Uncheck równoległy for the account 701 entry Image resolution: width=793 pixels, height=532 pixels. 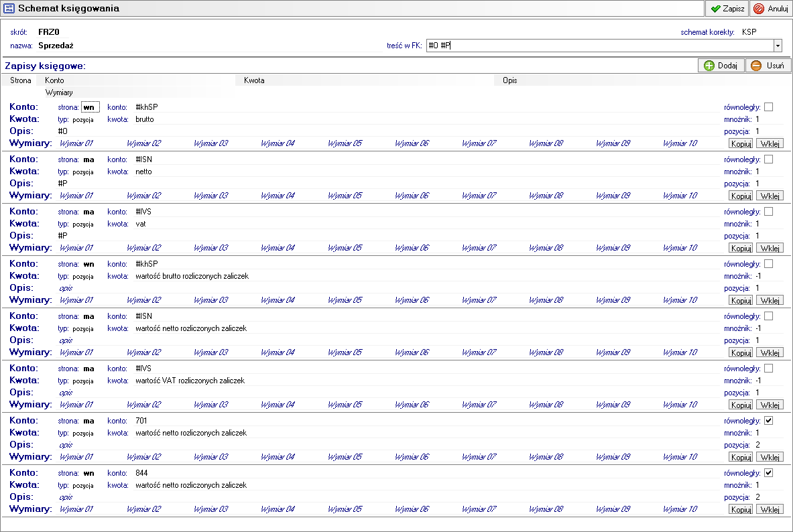coord(769,420)
